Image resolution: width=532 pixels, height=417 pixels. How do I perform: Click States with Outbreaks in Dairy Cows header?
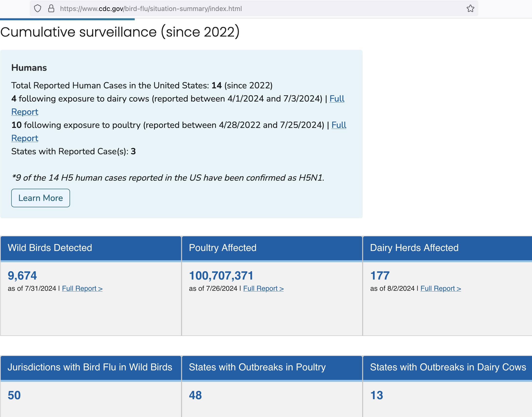[448, 367]
